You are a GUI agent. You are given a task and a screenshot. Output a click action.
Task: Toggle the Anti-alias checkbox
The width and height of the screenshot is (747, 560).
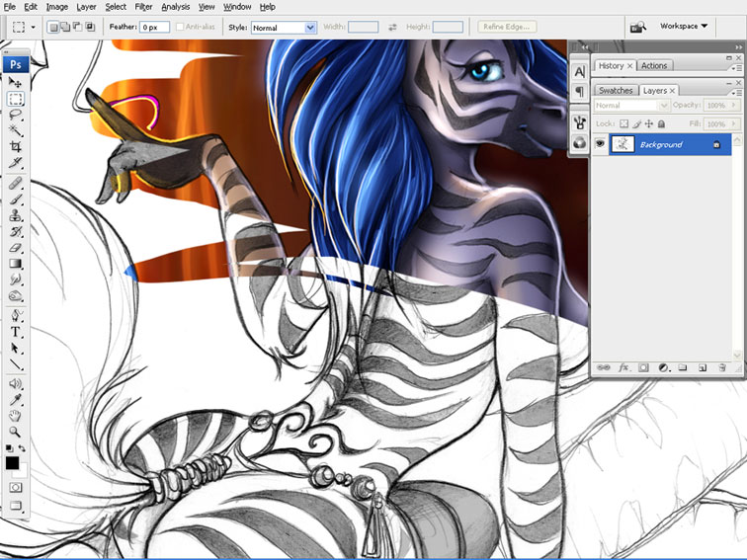click(x=181, y=28)
